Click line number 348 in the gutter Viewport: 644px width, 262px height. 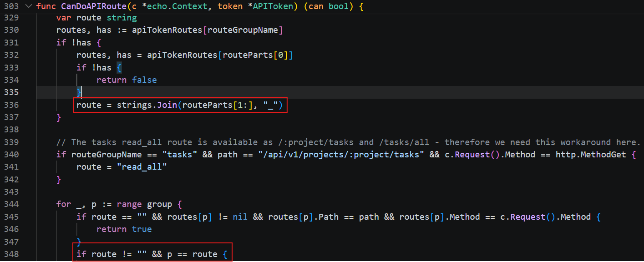pyautogui.click(x=12, y=254)
